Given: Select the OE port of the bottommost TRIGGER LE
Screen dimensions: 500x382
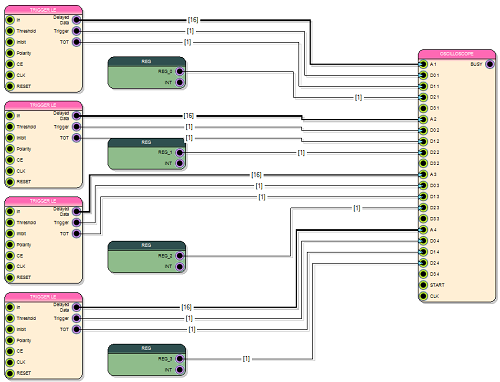Looking at the screenshot, I should (10, 351).
